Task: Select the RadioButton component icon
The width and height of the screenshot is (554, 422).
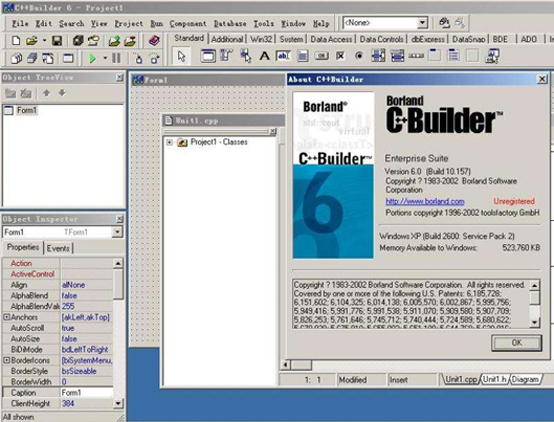Action: tap(359, 56)
